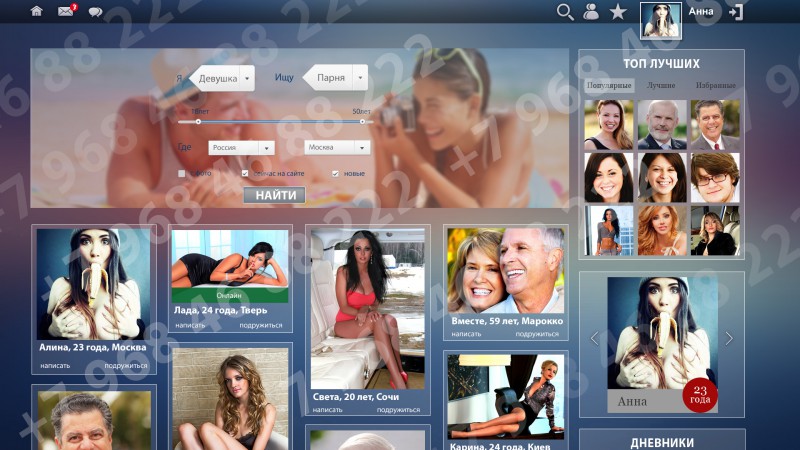Click the username Анна in header
This screenshot has width=800, height=450.
coord(701,11)
